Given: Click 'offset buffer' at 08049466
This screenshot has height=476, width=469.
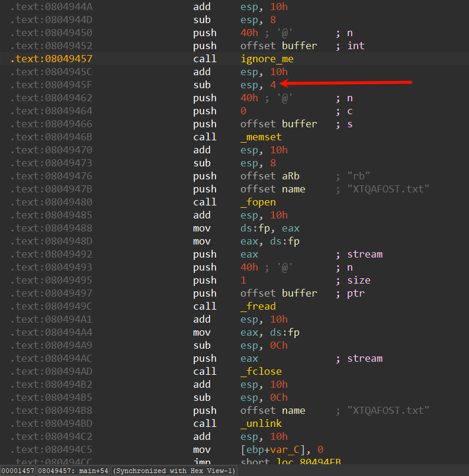Looking at the screenshot, I should (x=279, y=124).
